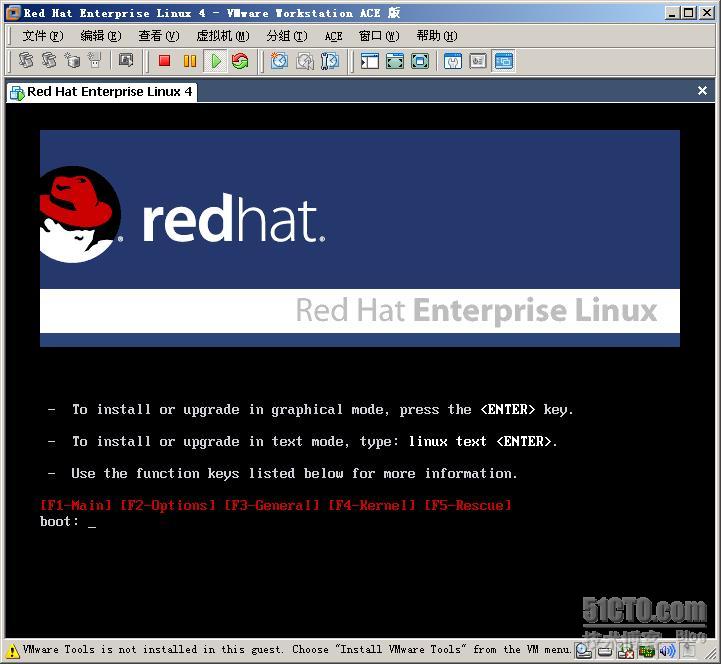The image size is (721, 664).
Task: Click the [F1-Main] red text
Action: pyautogui.click(x=75, y=505)
